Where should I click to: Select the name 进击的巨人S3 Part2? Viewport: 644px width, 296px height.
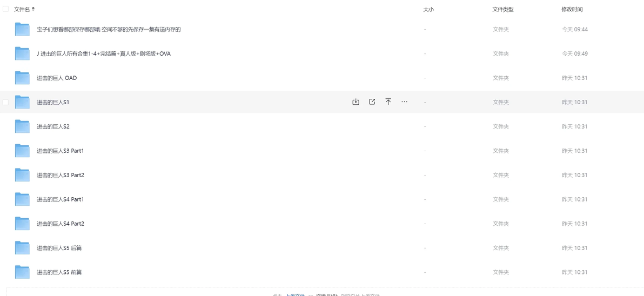point(61,175)
